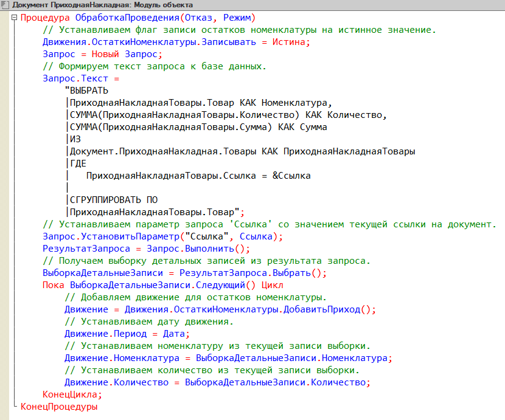Screen dimensions: 505x420
Task: Click the procedure name 'ОбработкаПроведения'
Action: coord(127,18)
